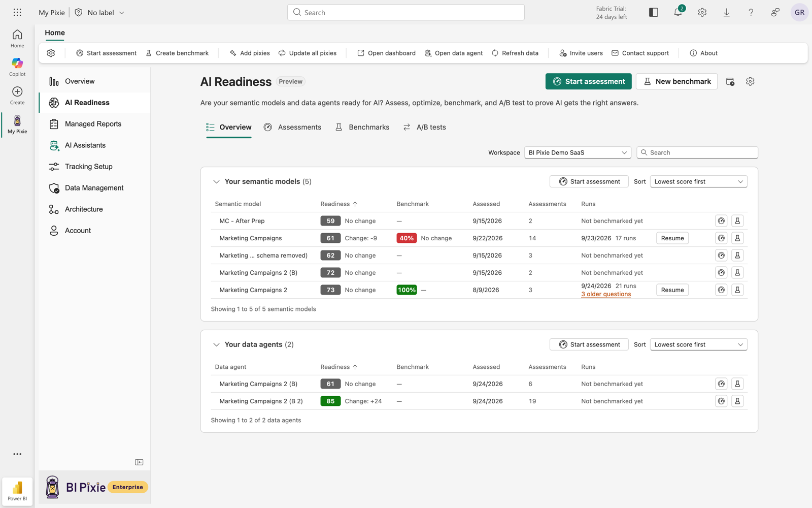Image resolution: width=812 pixels, height=508 pixels.
Task: Click Resume for Marketing Campaigns 2 row
Action: tap(672, 290)
